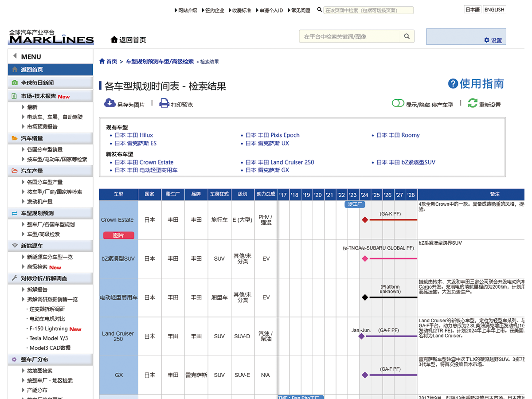Open Tesla Model Y/3 sidebar item
532x399 pixels.
click(x=49, y=338)
